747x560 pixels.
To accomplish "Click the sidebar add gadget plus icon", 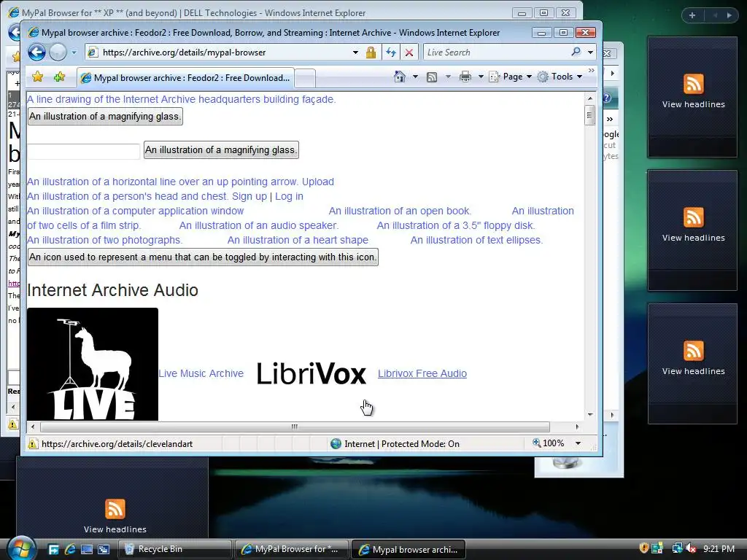I will [692, 15].
